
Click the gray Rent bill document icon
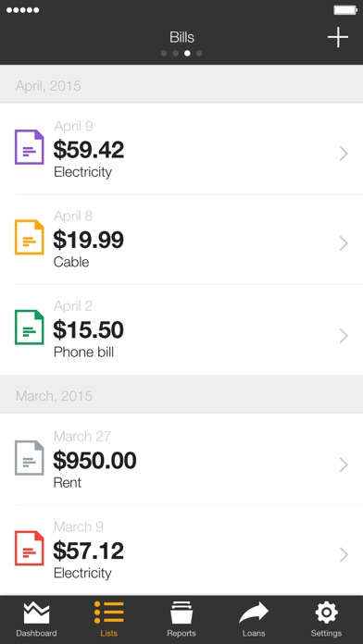[x=30, y=458]
